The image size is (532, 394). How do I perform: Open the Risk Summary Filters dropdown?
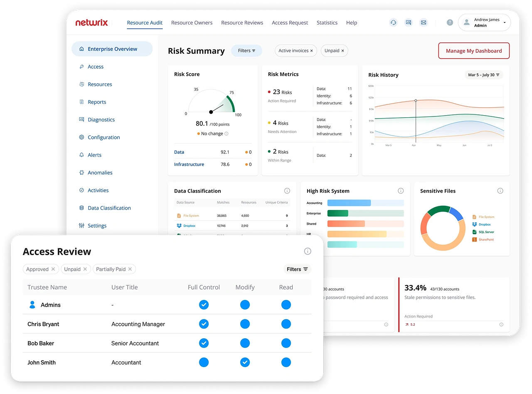pos(246,51)
